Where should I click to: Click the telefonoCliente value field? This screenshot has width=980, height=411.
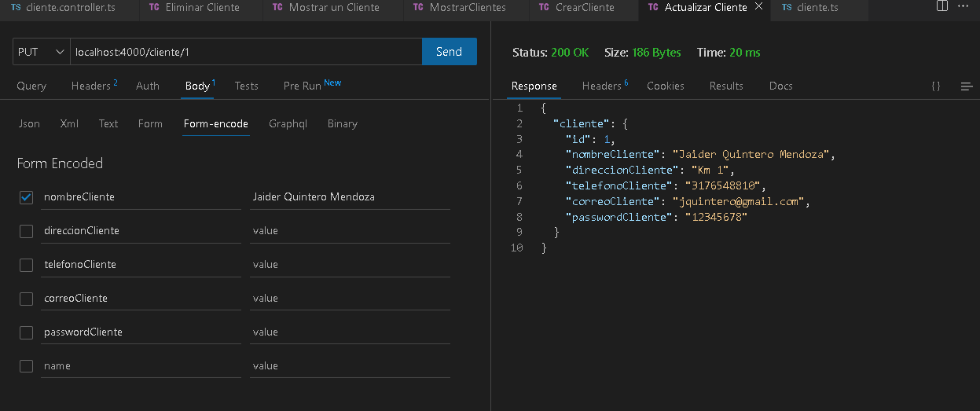click(350, 265)
